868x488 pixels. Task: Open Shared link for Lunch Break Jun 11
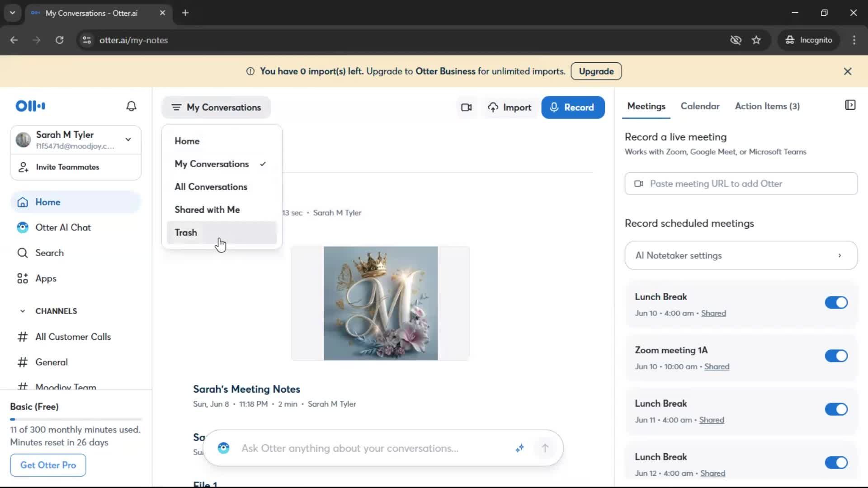[x=712, y=420]
